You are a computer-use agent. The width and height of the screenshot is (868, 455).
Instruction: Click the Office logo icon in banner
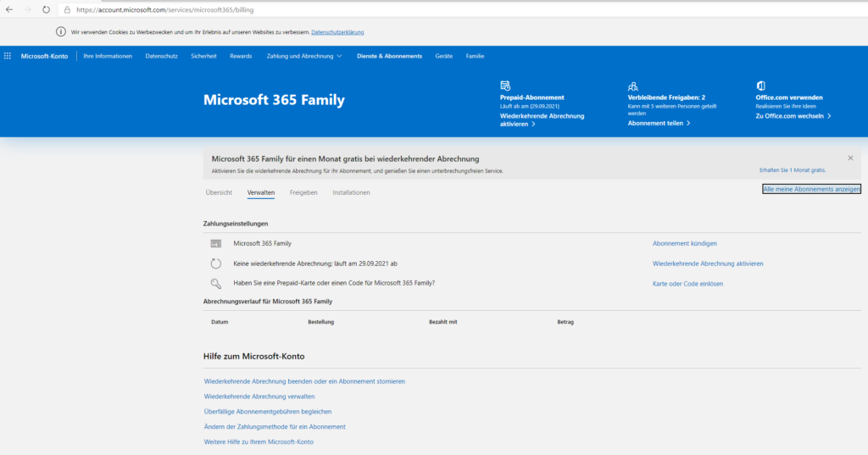coord(760,86)
